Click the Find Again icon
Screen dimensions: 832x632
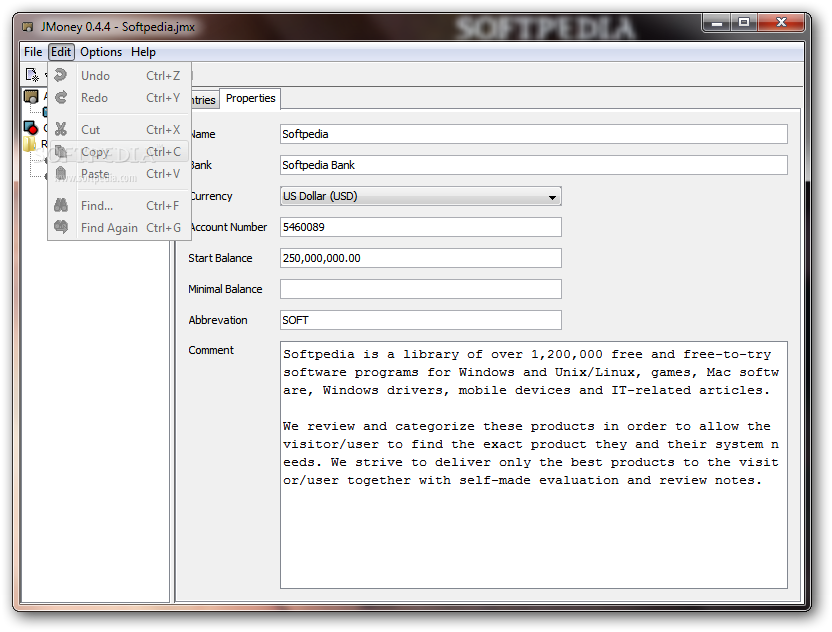[x=61, y=227]
